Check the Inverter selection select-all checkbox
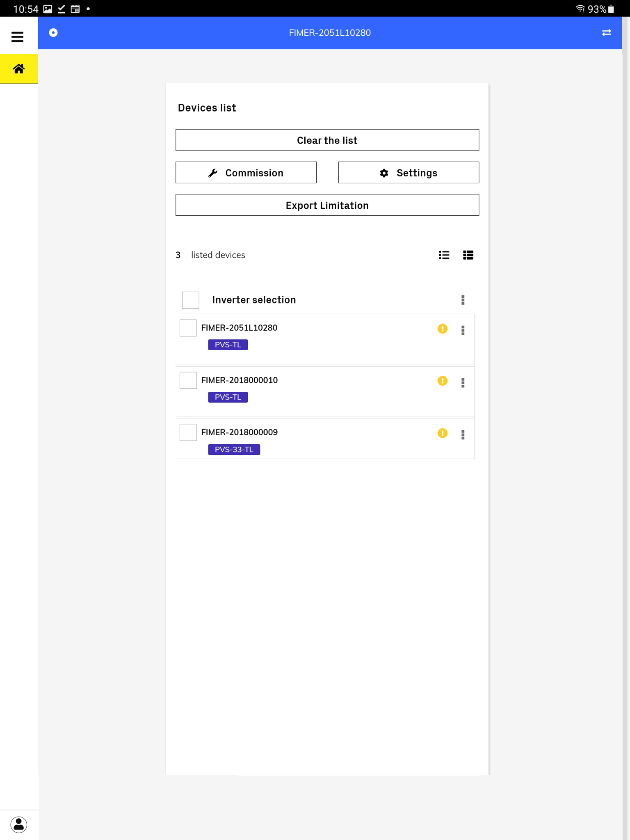Image resolution: width=630 pixels, height=840 pixels. click(191, 300)
